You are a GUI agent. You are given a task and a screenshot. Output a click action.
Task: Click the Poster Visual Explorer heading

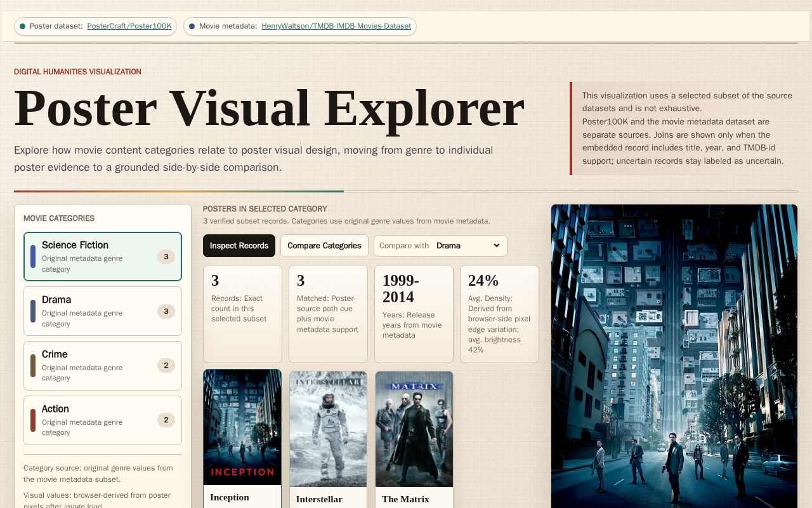point(269,109)
